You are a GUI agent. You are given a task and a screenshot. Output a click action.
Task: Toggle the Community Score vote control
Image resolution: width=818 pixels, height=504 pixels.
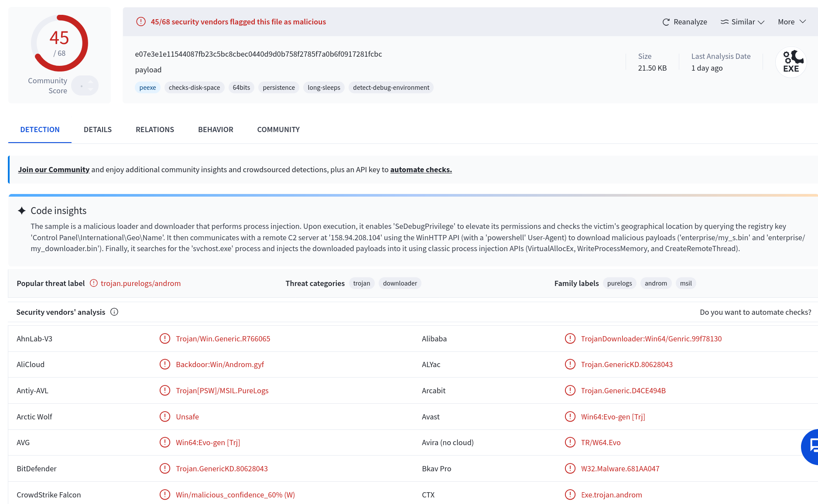click(85, 85)
